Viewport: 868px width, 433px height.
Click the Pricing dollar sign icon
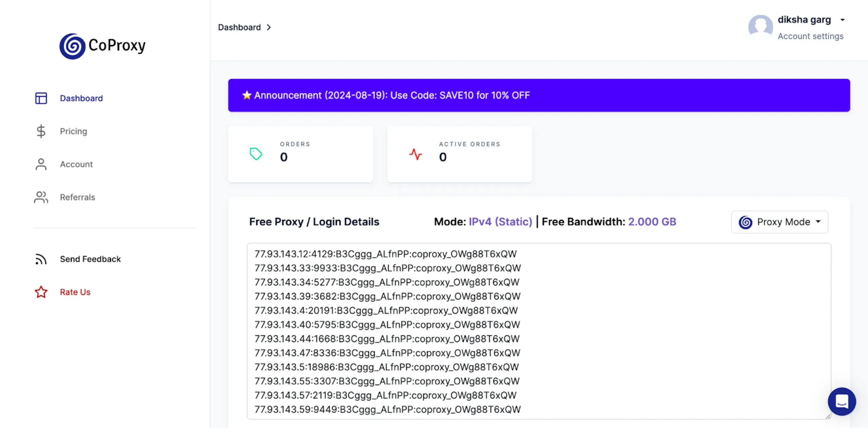point(41,131)
